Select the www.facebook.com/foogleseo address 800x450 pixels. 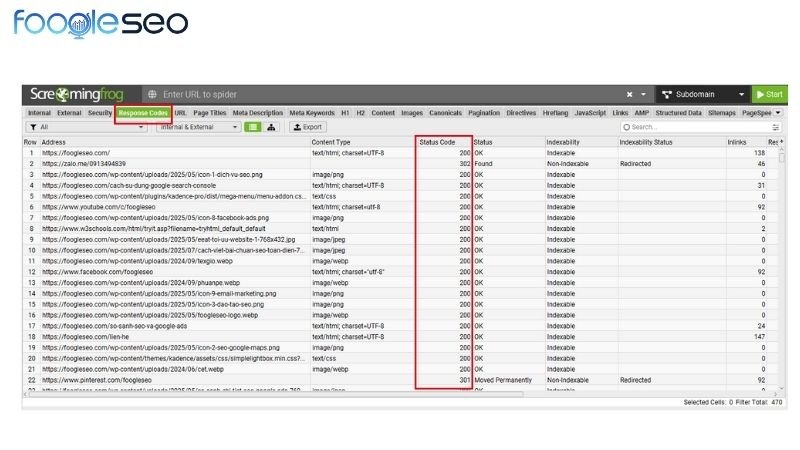point(97,272)
